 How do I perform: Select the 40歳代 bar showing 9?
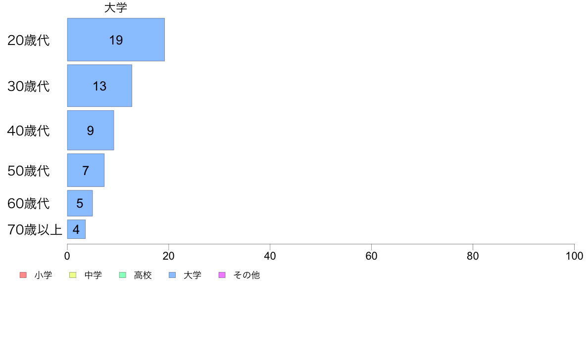91,130
